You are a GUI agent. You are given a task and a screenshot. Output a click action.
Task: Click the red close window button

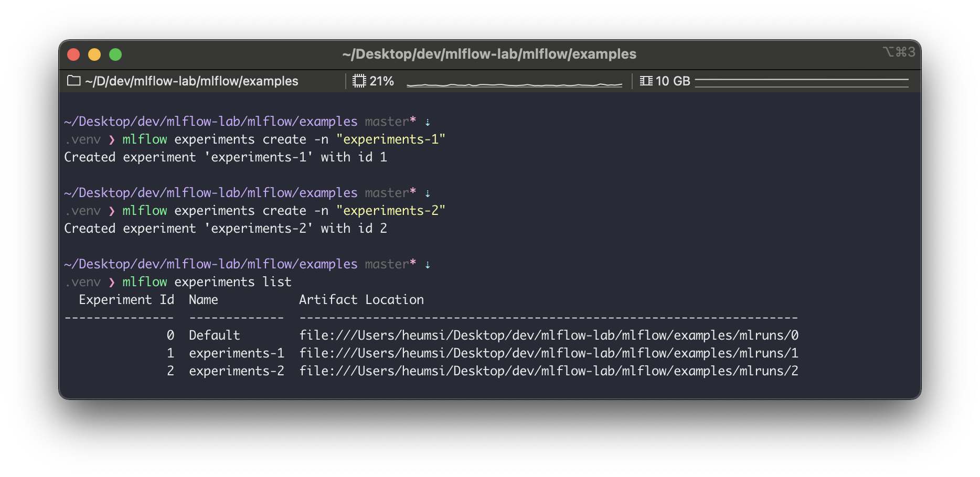(x=73, y=55)
